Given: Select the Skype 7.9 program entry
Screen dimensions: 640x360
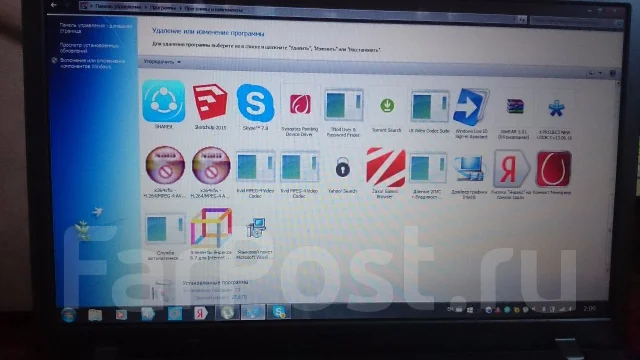Looking at the screenshot, I should 255,103.
